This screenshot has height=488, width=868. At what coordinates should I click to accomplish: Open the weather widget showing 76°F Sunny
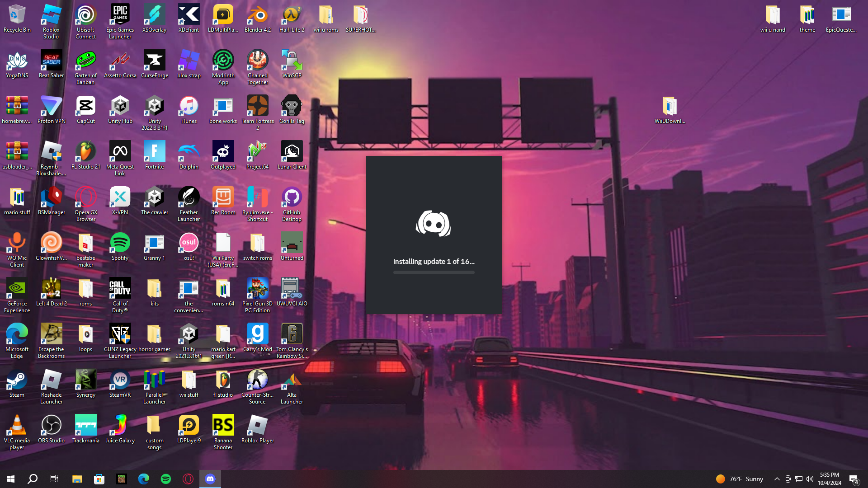[740, 479]
